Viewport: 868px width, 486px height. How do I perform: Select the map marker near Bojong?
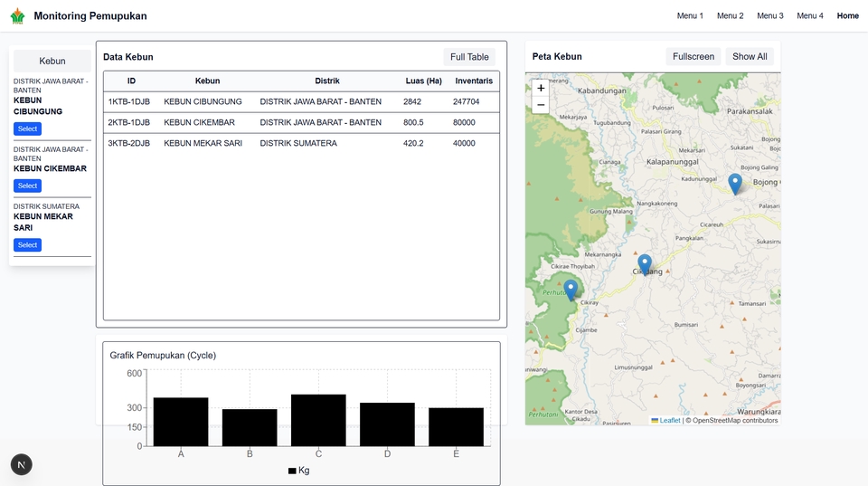point(734,184)
